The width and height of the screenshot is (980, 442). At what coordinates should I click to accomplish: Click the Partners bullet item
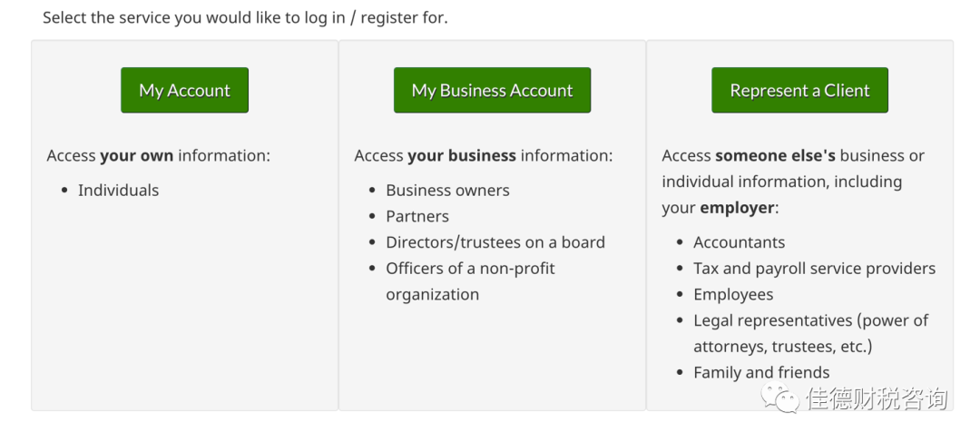pyautogui.click(x=417, y=216)
